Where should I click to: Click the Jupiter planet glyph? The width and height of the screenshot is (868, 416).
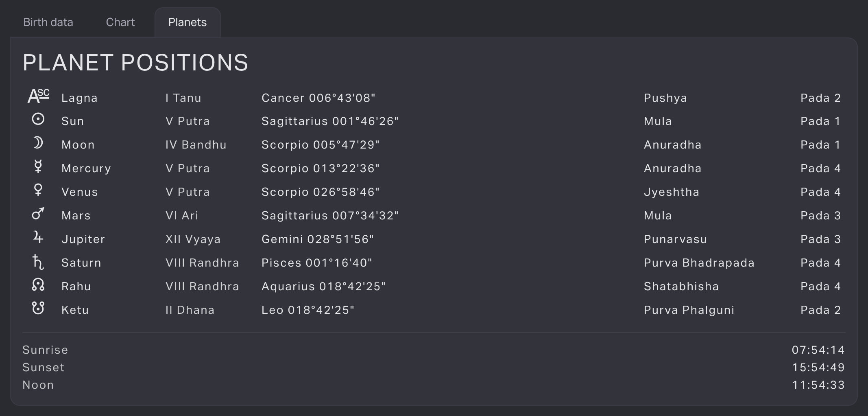coord(38,237)
